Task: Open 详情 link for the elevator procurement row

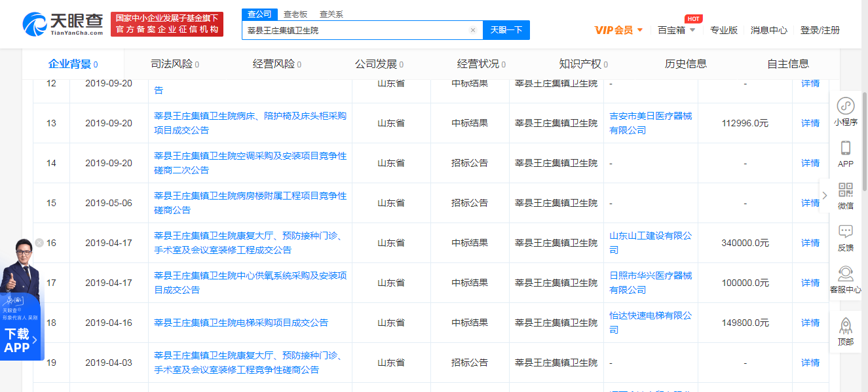Action: click(x=810, y=323)
